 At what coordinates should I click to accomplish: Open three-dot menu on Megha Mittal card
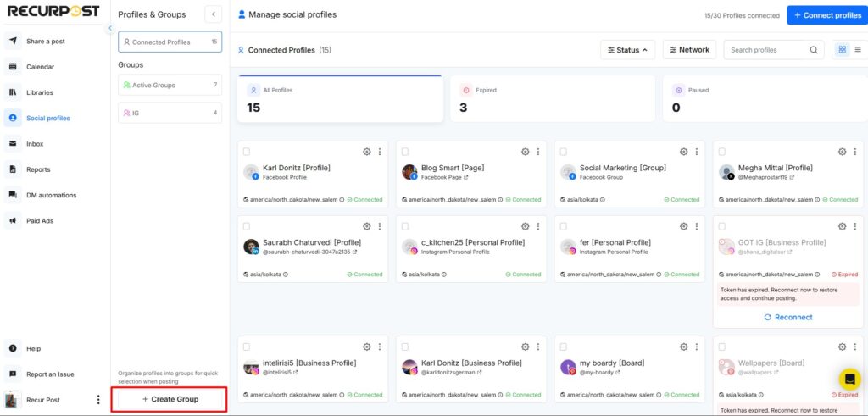855,152
